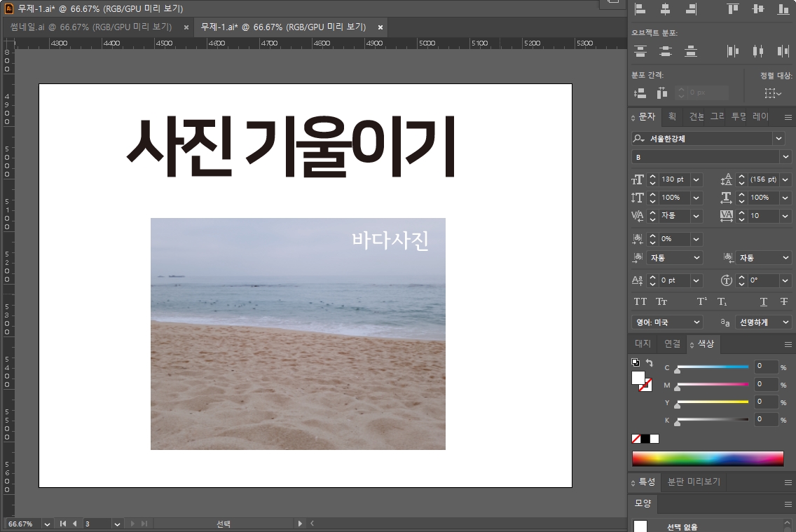796x532 pixels.
Task: Switch to the 썸네일.ai document tab
Action: (91, 27)
